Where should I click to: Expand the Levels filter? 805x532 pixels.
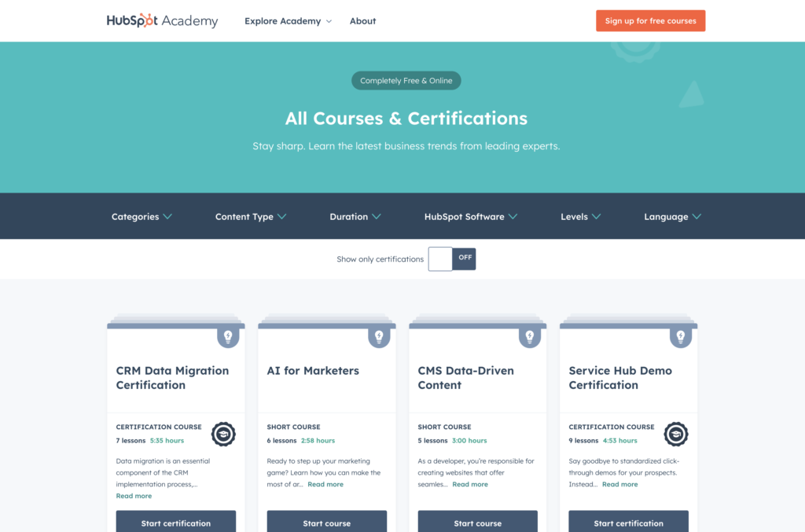(x=581, y=217)
